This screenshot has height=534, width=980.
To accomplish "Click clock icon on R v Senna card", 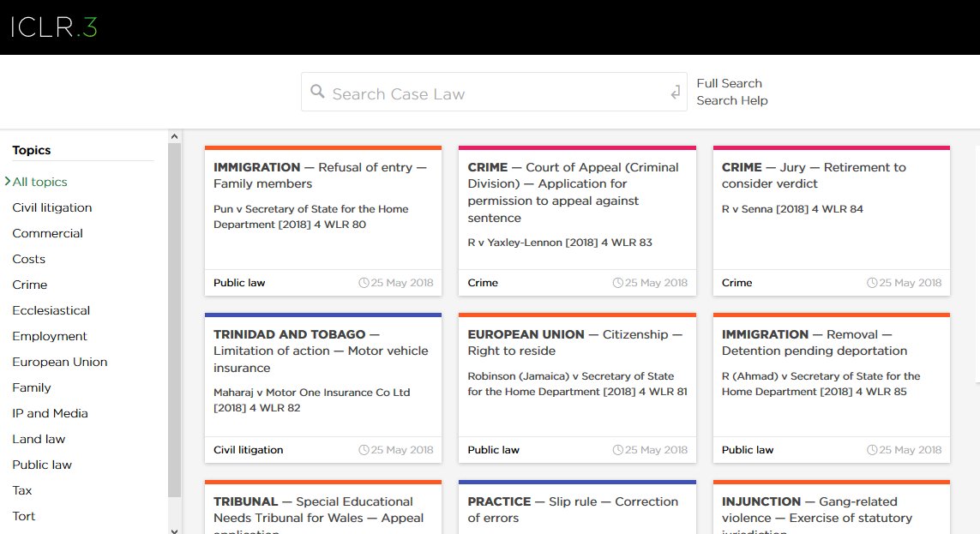I will [x=873, y=283].
